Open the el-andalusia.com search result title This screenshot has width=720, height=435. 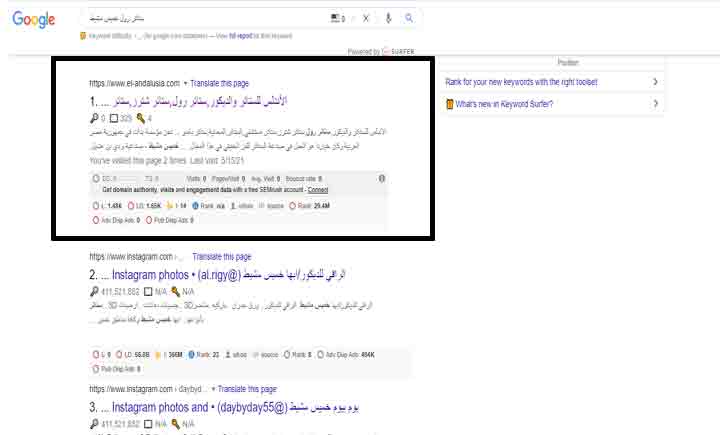188,102
